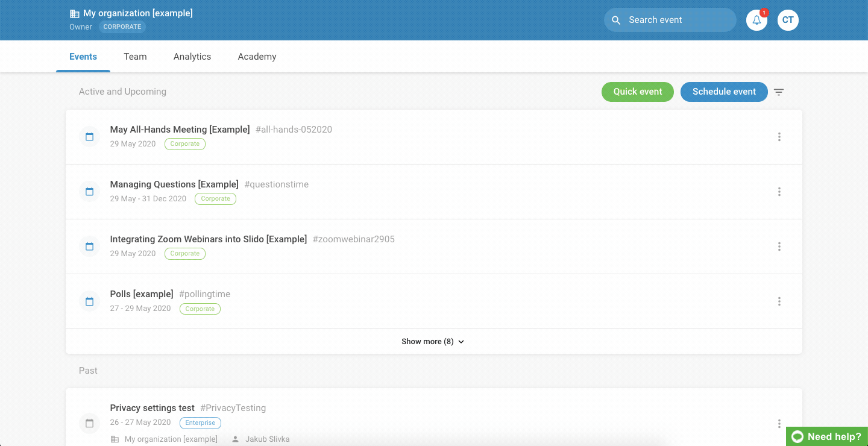The width and height of the screenshot is (868, 446).
Task: Open the notifications bell icon
Action: point(756,20)
